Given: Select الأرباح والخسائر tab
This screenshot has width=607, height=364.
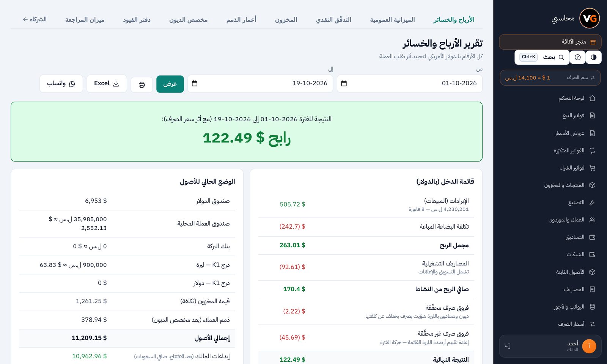Looking at the screenshot, I should 454,20.
